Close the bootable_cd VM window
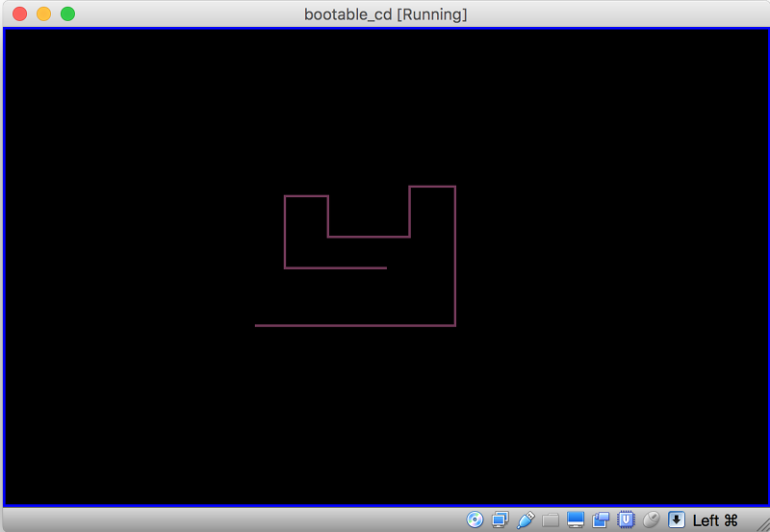This screenshot has height=532, width=770. click(18, 14)
